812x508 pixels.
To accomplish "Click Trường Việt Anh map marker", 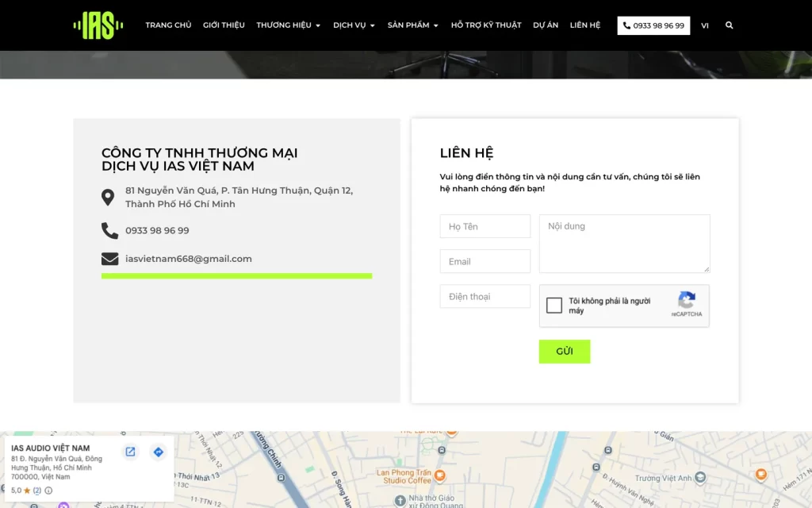I will click(699, 477).
